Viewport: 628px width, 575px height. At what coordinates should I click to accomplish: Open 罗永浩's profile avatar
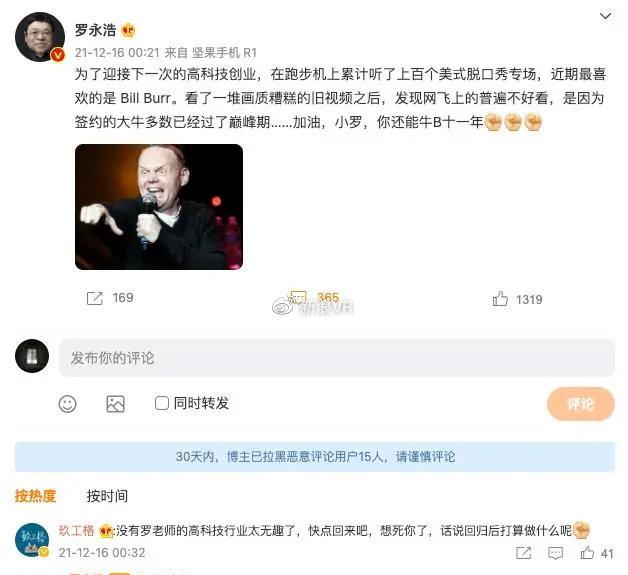point(40,37)
